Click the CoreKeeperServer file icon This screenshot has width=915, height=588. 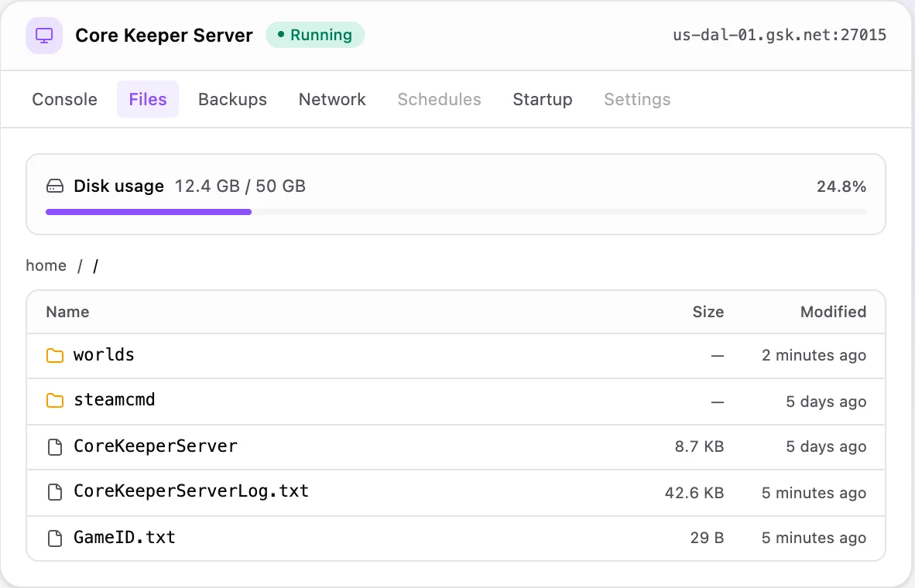point(55,447)
